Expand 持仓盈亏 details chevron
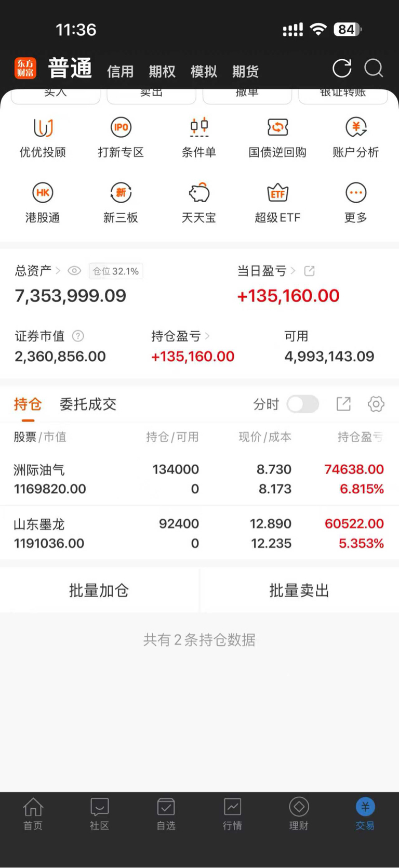This screenshot has height=868, width=399. pyautogui.click(x=207, y=336)
